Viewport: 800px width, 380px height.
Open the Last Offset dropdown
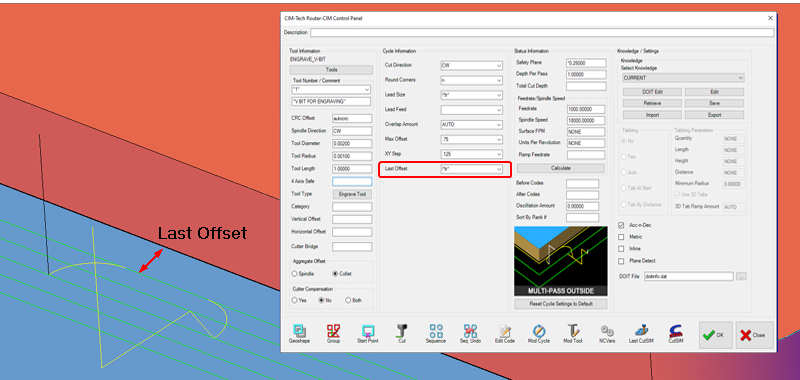coord(471,169)
